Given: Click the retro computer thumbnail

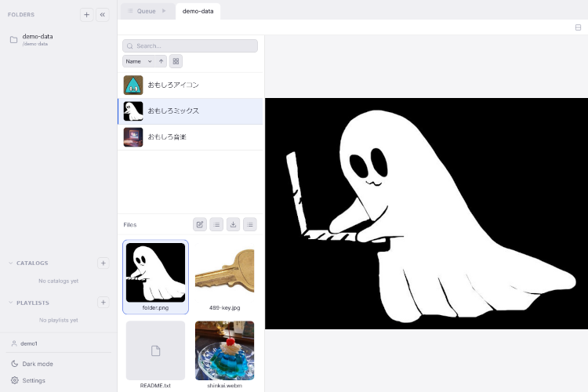Looking at the screenshot, I should pyautogui.click(x=133, y=137).
